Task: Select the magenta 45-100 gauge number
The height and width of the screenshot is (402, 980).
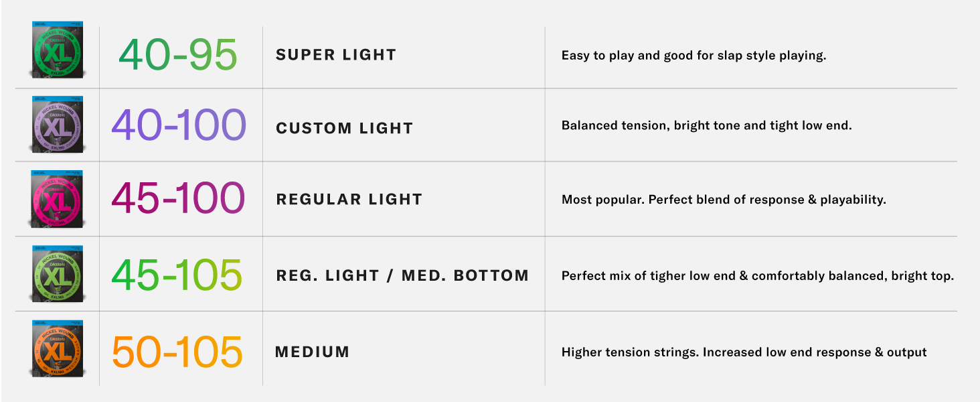Action: click(179, 198)
